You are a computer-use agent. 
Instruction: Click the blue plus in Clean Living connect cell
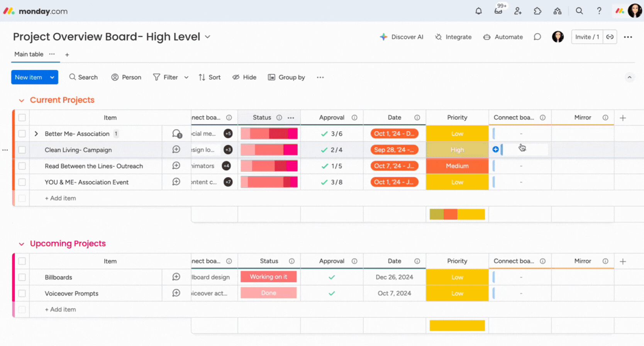pyautogui.click(x=496, y=149)
